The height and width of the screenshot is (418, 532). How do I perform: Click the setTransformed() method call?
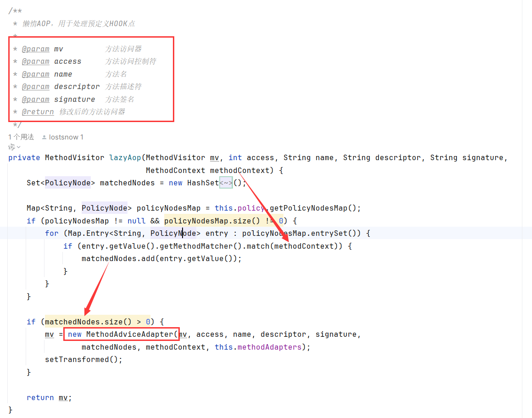[83, 360]
